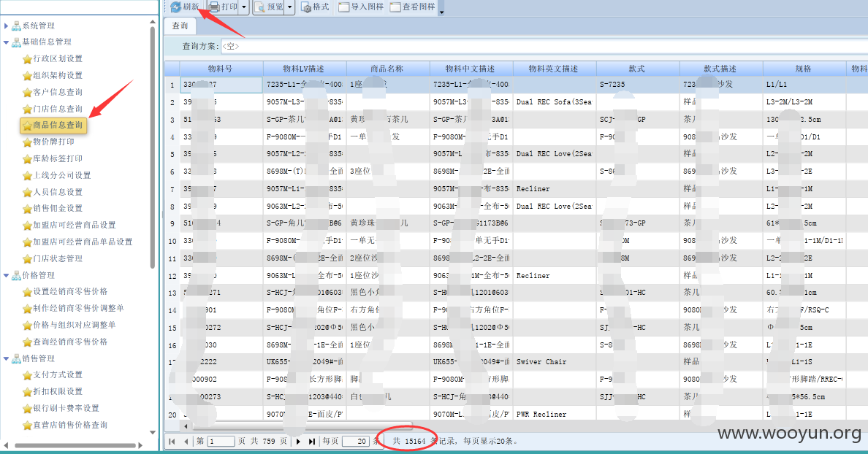The image size is (868, 454).
Task: Click the 款式描述 column header
Action: click(720, 69)
